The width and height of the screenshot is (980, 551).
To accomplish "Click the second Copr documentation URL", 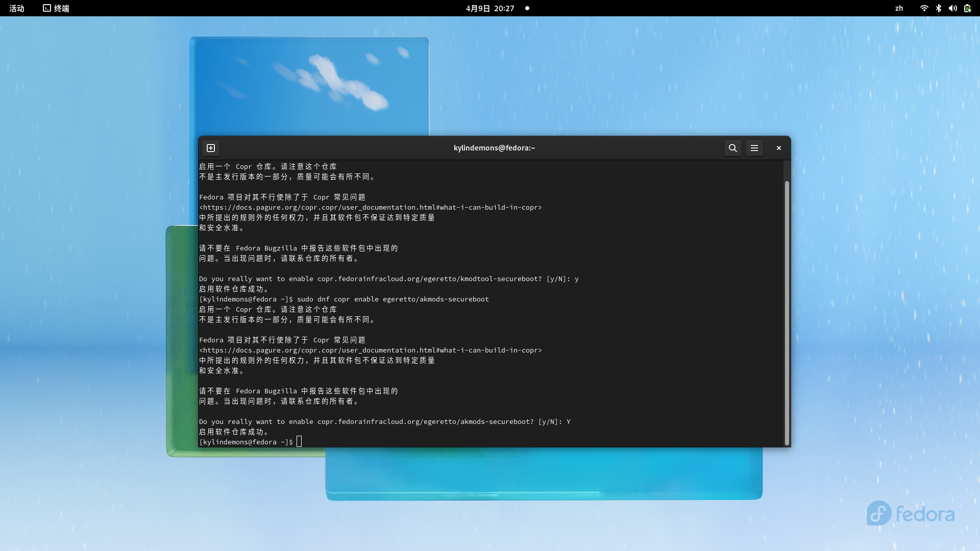I will click(x=370, y=350).
